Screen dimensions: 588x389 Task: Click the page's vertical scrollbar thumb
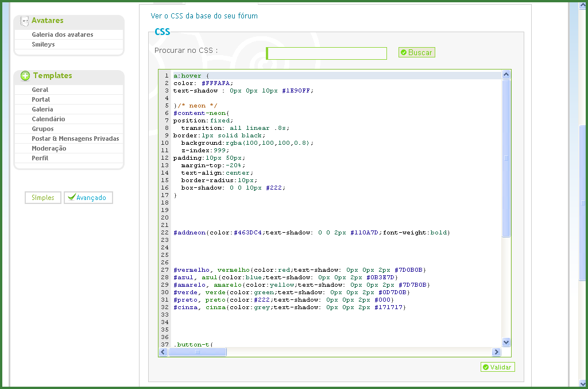583,203
